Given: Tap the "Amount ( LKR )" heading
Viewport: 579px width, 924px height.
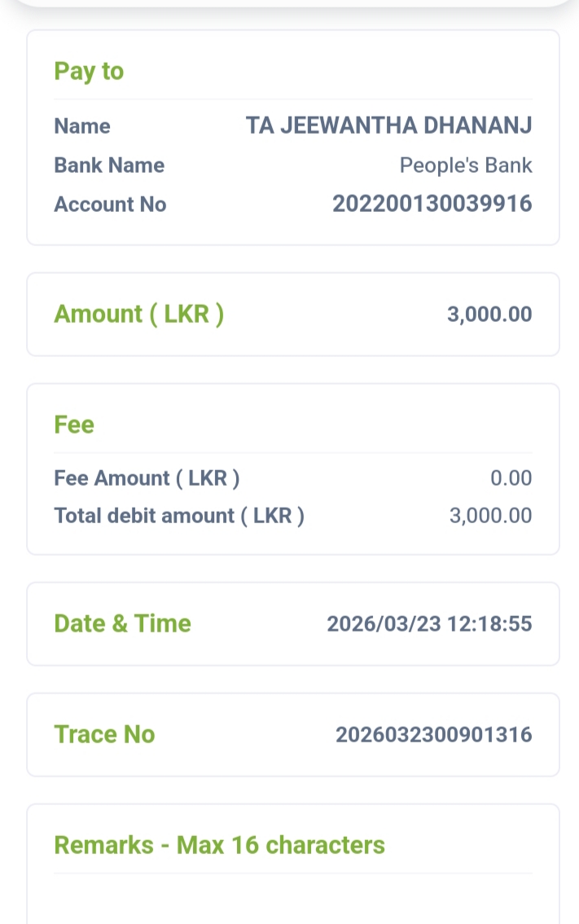Looking at the screenshot, I should (138, 315).
